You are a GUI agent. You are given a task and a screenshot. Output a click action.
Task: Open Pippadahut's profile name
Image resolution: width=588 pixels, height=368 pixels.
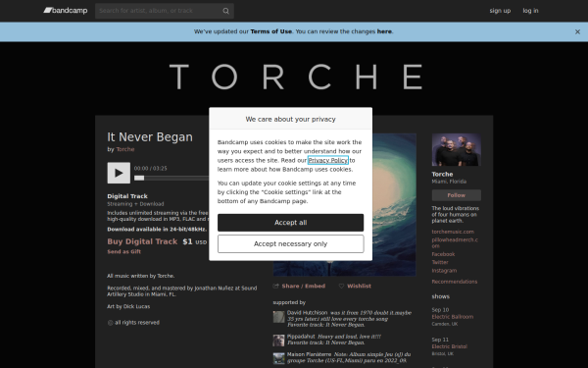point(301,337)
